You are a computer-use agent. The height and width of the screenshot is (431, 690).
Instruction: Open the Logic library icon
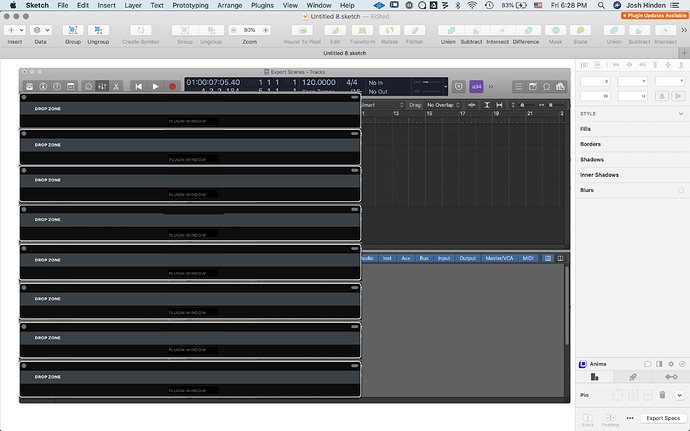point(29,87)
